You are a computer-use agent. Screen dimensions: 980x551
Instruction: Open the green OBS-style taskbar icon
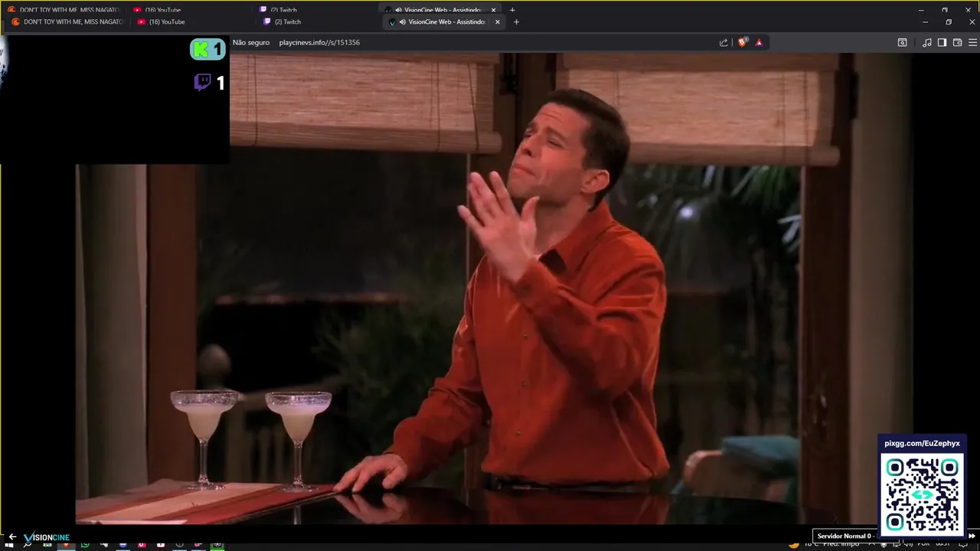click(x=217, y=545)
